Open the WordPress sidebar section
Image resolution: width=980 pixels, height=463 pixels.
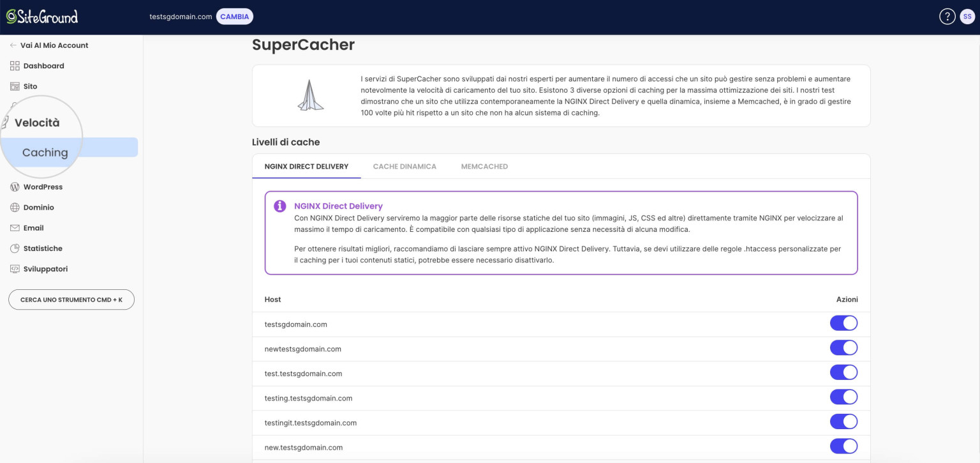tap(43, 187)
